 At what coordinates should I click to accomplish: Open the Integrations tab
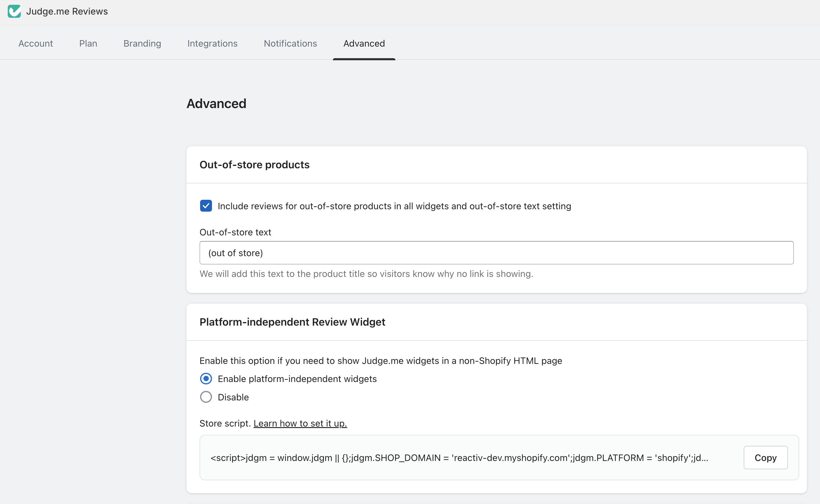(212, 43)
